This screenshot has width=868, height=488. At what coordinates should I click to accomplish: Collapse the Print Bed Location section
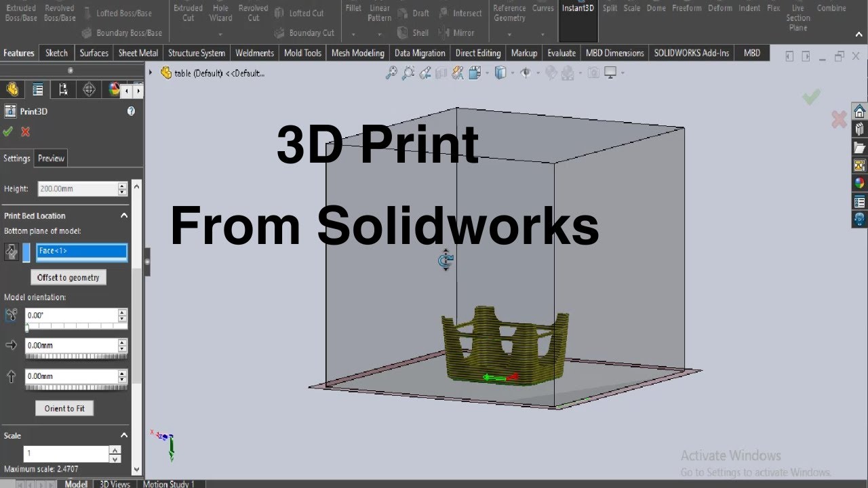[124, 216]
